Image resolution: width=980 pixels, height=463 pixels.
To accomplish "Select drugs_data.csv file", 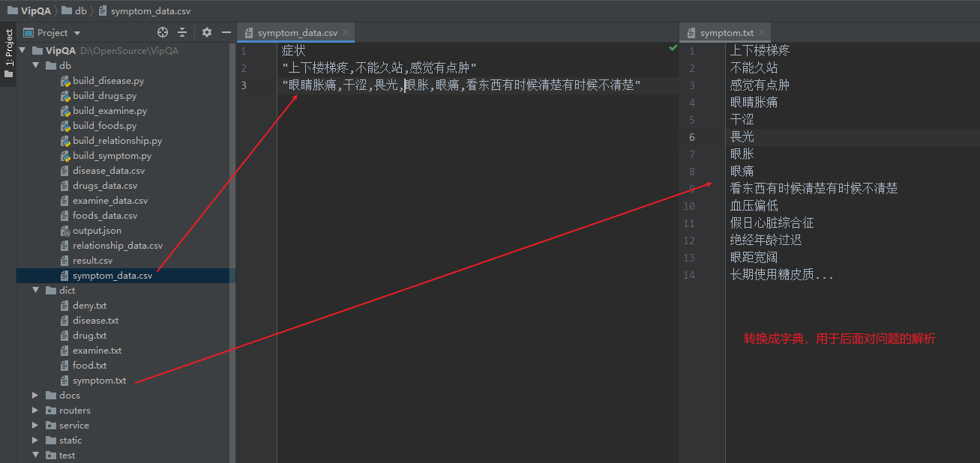I will point(105,186).
